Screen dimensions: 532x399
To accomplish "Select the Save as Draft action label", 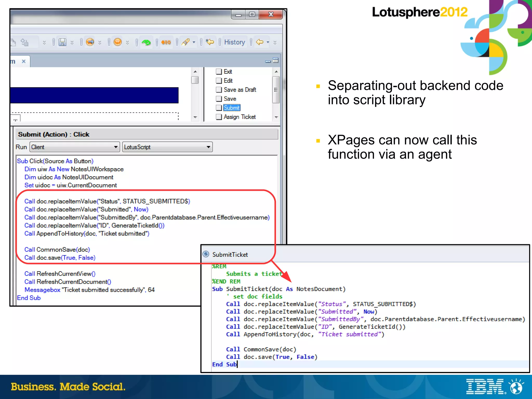I will point(240,90).
